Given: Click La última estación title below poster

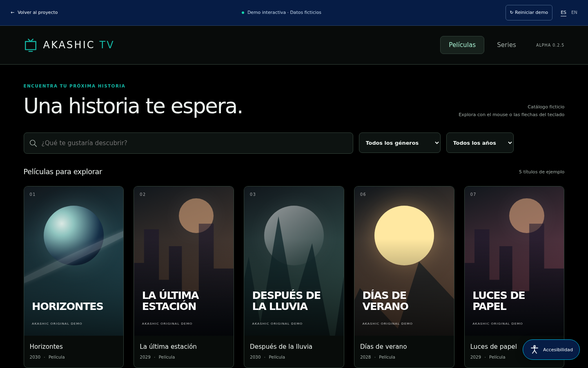Looking at the screenshot, I should pyautogui.click(x=168, y=346).
